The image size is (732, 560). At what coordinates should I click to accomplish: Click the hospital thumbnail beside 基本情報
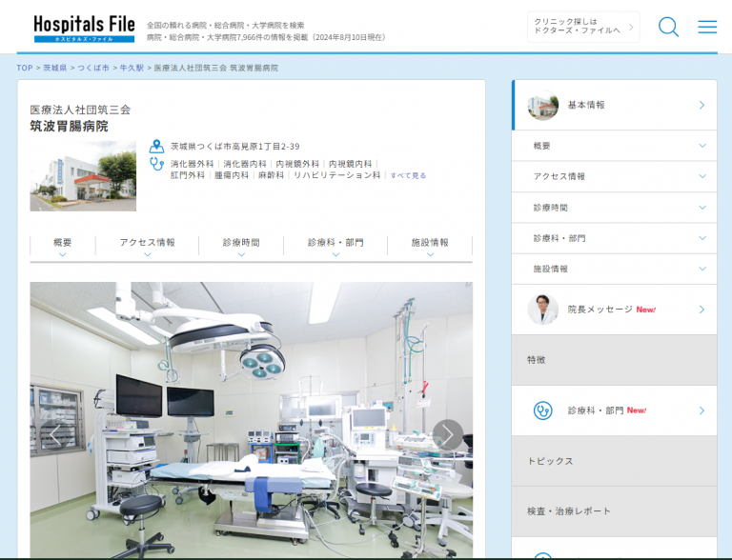(543, 105)
